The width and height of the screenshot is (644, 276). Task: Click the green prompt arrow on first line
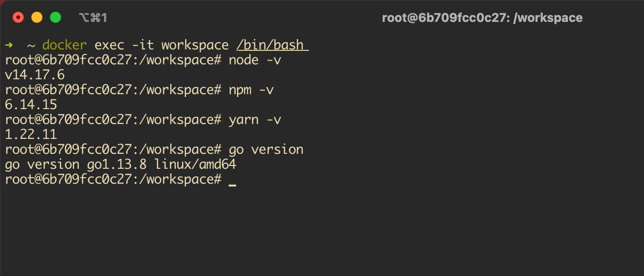9,45
